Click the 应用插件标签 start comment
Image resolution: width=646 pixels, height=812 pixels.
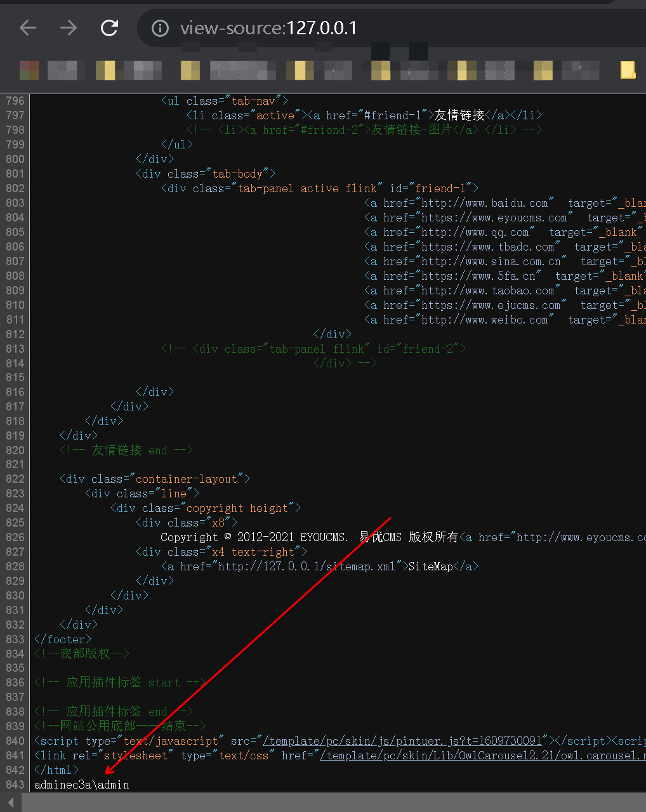pyautogui.click(x=120, y=683)
